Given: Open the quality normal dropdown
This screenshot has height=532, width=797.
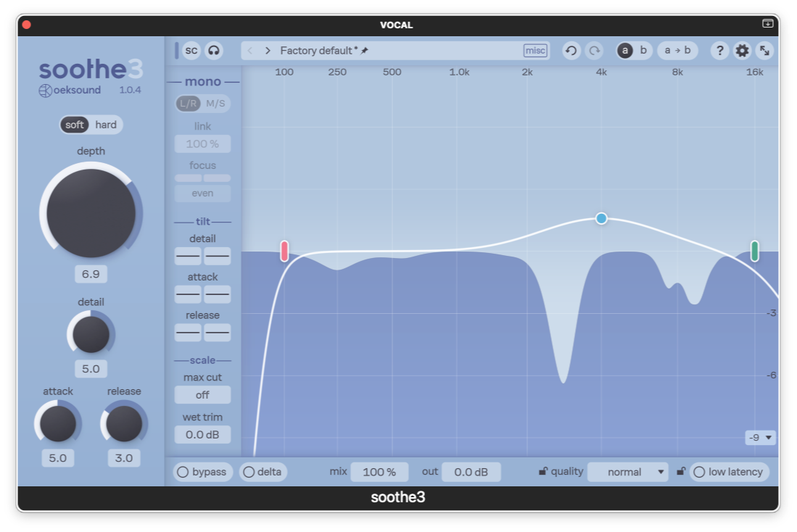Looking at the screenshot, I should [x=628, y=472].
